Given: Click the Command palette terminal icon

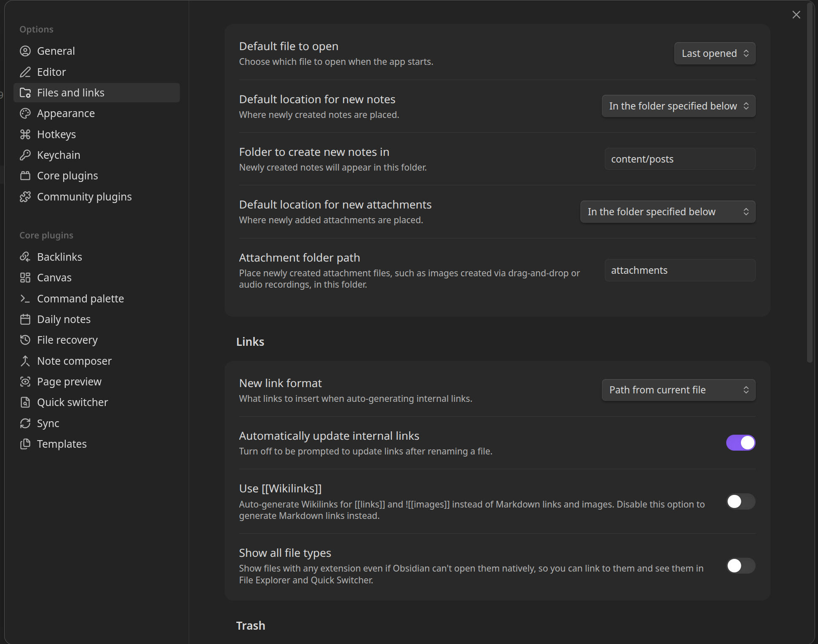Looking at the screenshot, I should [25, 299].
